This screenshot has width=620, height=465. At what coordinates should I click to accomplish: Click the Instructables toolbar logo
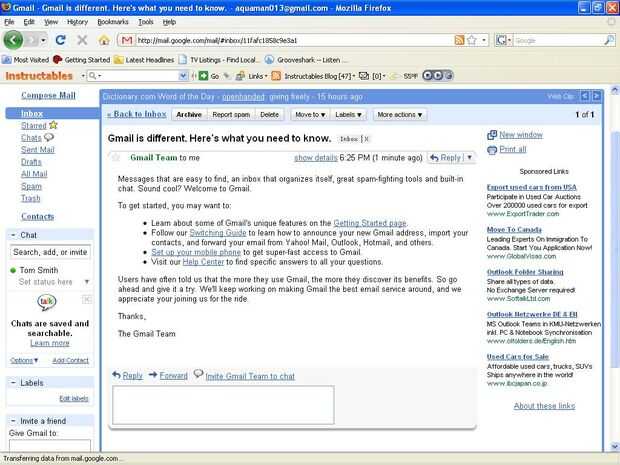click(x=39, y=76)
